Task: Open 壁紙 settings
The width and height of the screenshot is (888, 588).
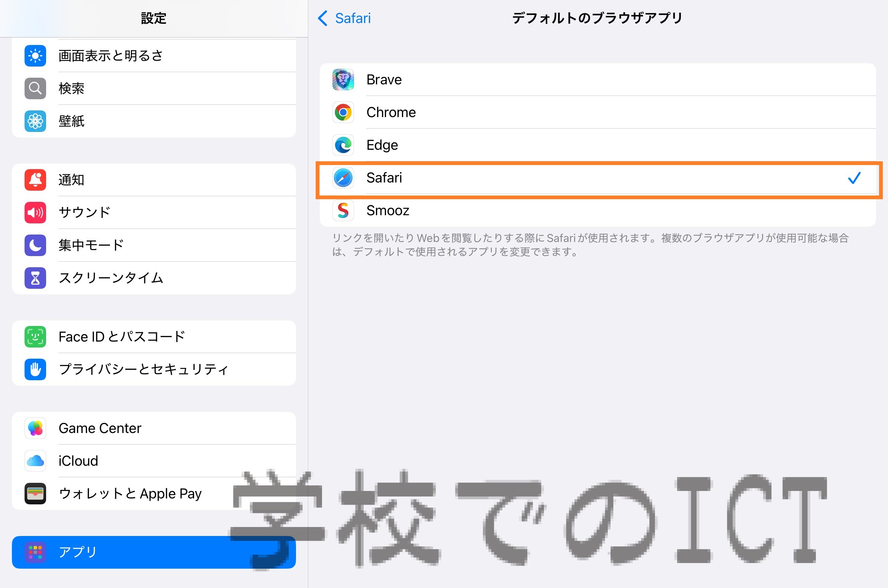Action: coord(154,121)
